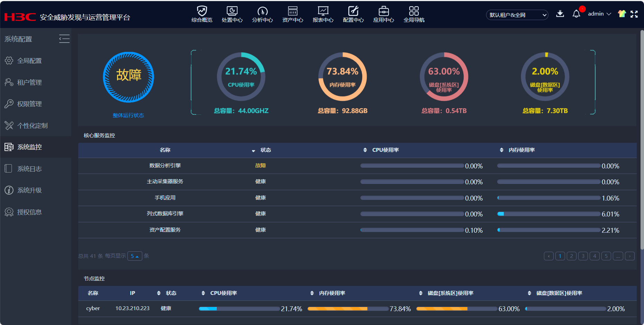644x325 pixels.
Task: Expand the admin user menu
Action: 599,14
